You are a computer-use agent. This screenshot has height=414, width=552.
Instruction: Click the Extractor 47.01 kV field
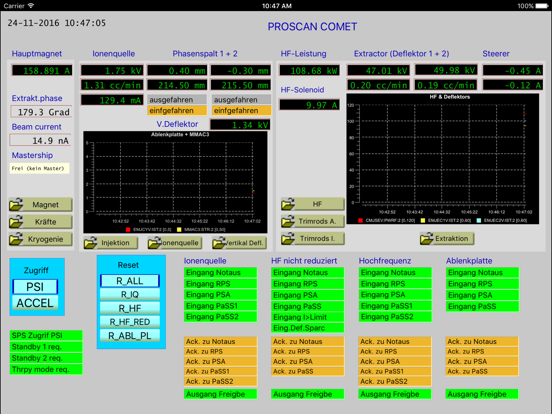(x=378, y=70)
